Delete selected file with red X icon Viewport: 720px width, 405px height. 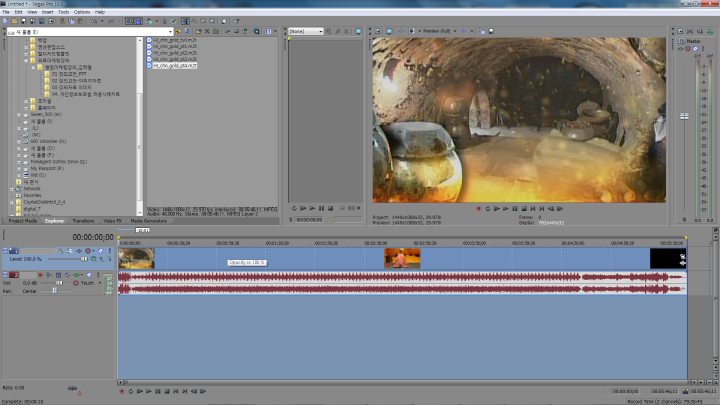(x=207, y=31)
